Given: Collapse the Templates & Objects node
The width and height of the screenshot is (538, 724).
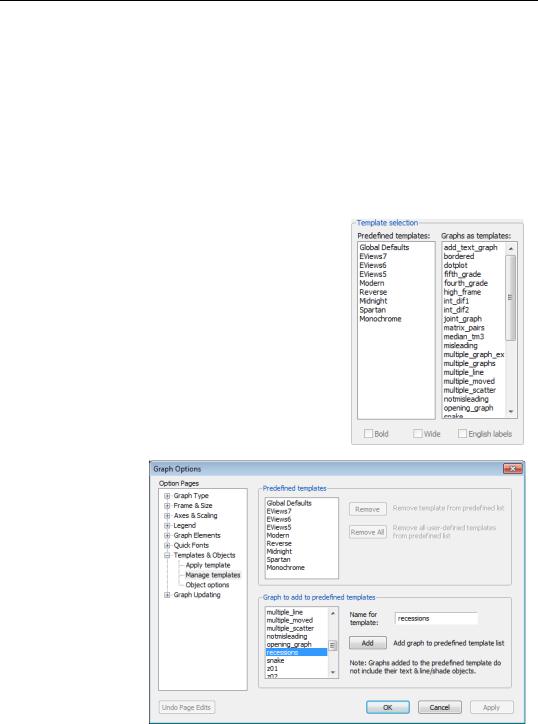Looking at the screenshot, I should pos(167,555).
